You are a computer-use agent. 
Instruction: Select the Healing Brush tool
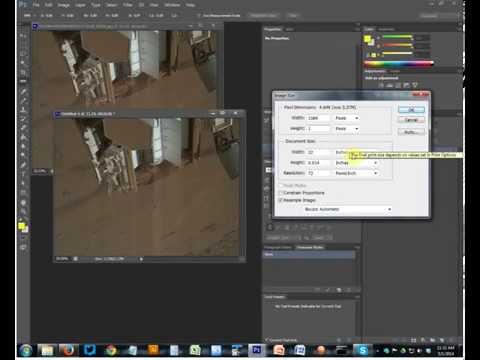point(23,91)
